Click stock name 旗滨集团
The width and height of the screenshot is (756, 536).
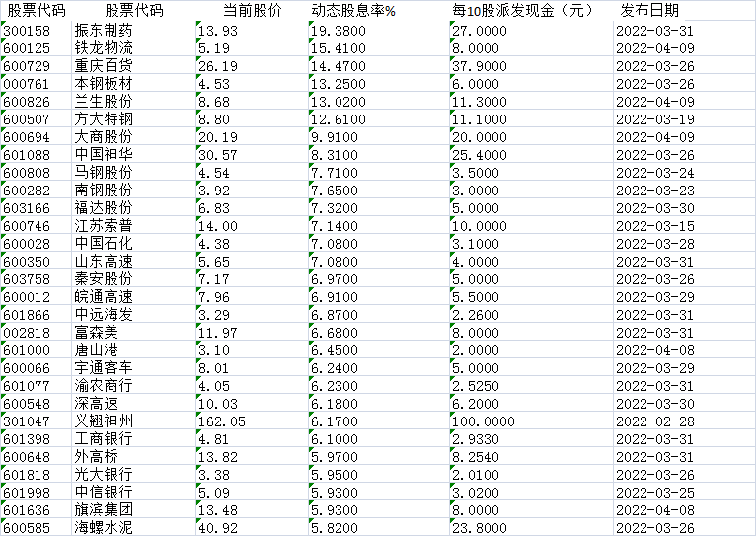(x=104, y=510)
